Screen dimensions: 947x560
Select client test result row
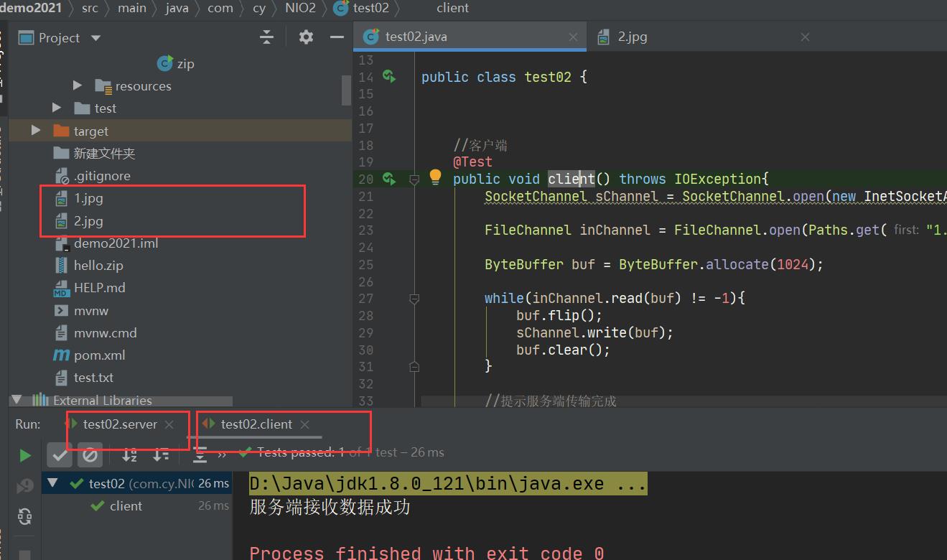[x=138, y=506]
